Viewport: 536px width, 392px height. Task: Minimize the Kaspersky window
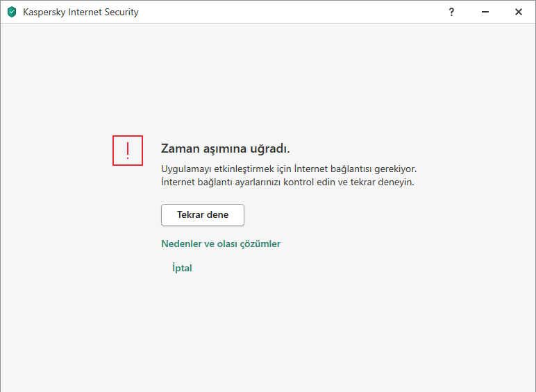[485, 12]
